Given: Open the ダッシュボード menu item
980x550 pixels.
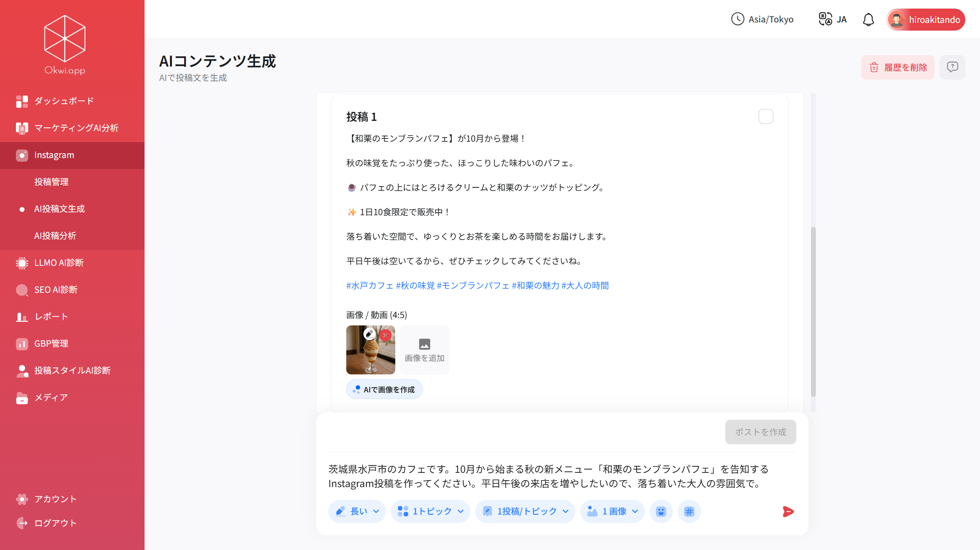Looking at the screenshot, I should tap(64, 101).
